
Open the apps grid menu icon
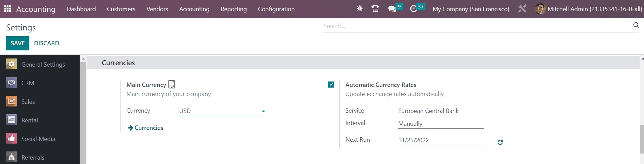(7, 9)
